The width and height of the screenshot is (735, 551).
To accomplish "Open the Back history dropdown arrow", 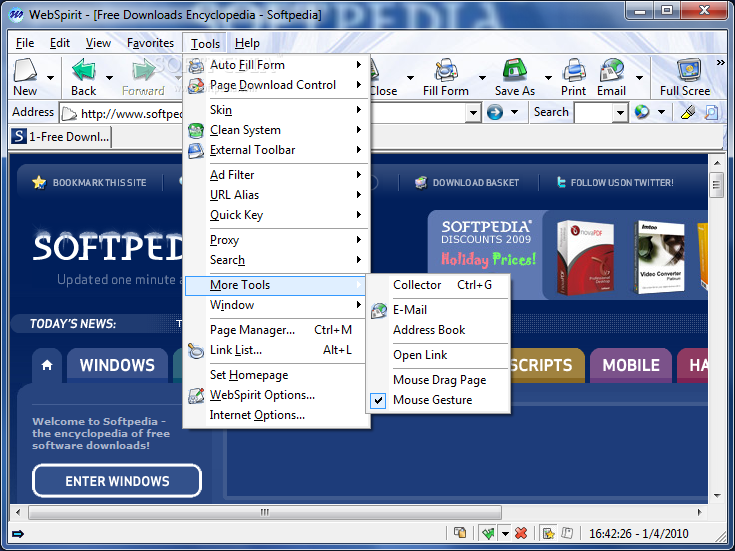I will point(109,77).
